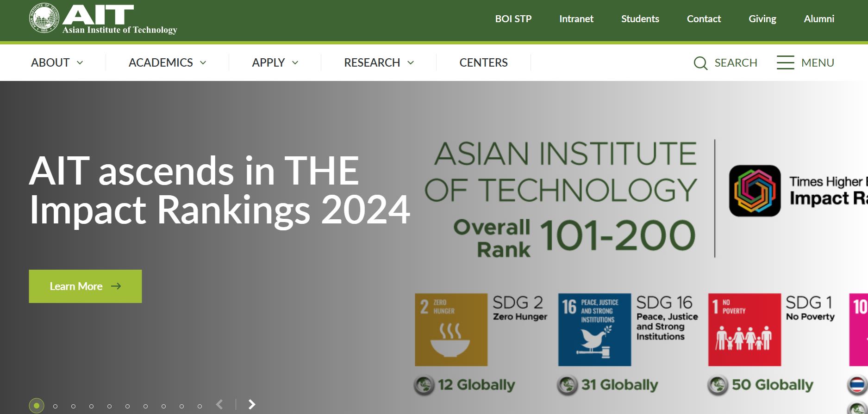Click the '50 Globally' text
The width and height of the screenshot is (868, 414).
pyautogui.click(x=772, y=385)
